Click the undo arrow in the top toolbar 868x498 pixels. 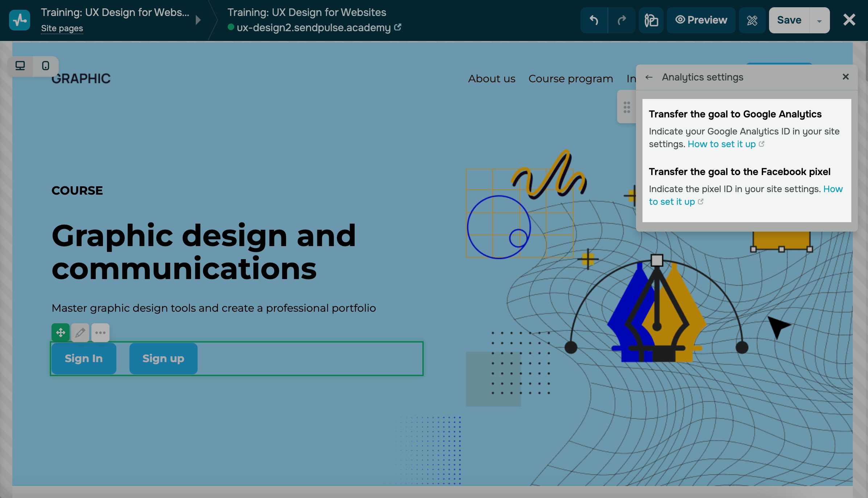tap(594, 20)
